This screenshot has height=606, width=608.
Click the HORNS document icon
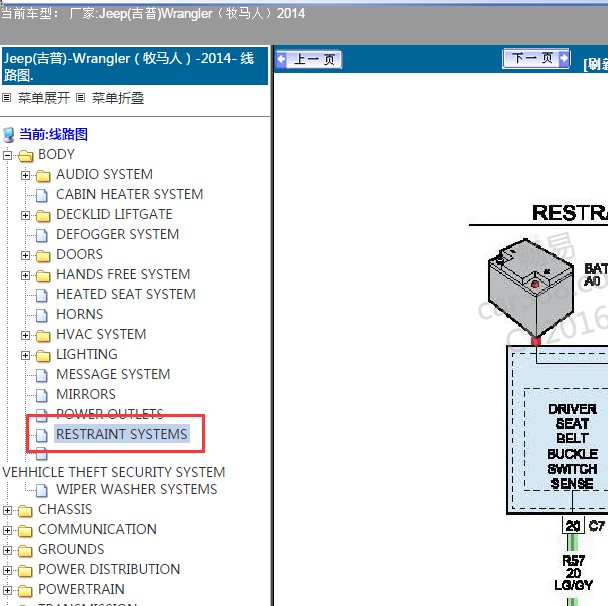tap(42, 316)
